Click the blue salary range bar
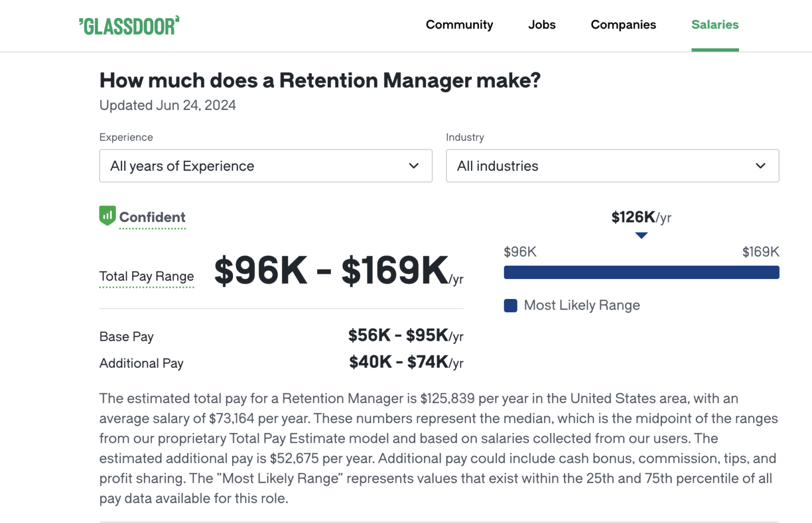The width and height of the screenshot is (812, 523). point(641,272)
